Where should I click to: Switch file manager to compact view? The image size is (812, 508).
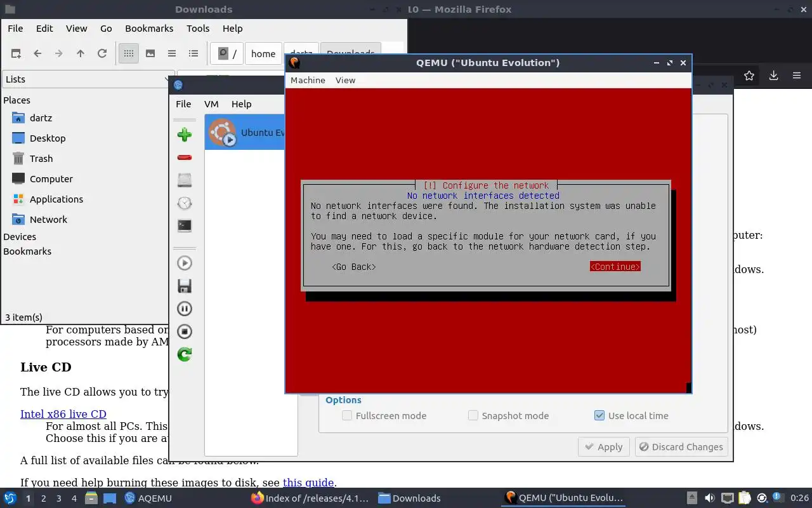172,53
